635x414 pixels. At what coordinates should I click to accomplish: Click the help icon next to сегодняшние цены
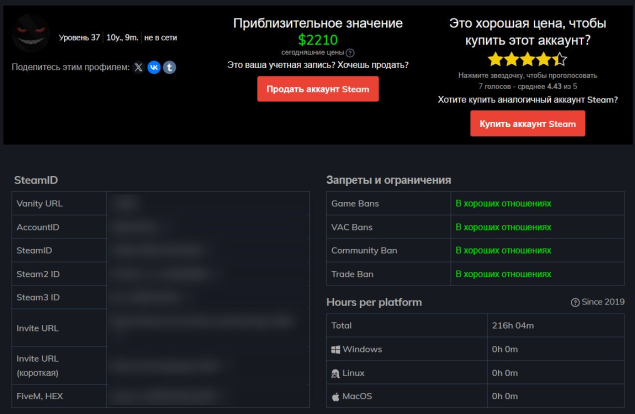coord(350,53)
